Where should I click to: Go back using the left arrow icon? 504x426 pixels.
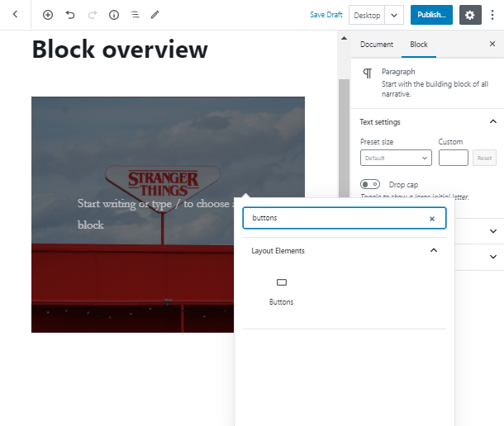click(15, 15)
